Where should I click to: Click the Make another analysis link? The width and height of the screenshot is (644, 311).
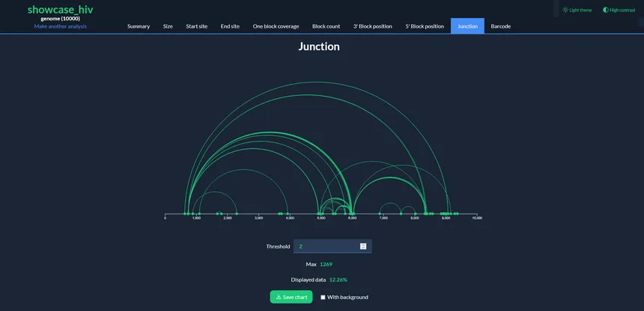(61, 26)
